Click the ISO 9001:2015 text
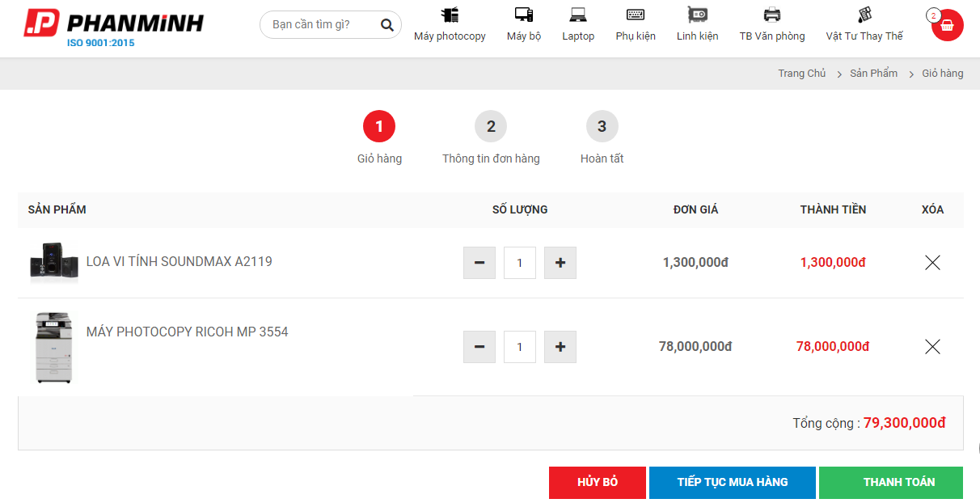The height and width of the screenshot is (503, 980). pyautogui.click(x=100, y=43)
